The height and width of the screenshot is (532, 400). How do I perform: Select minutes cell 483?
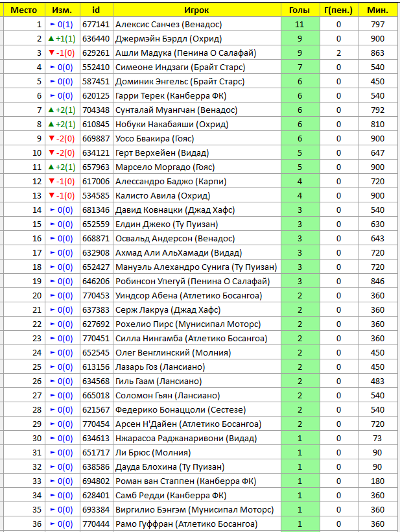tap(378, 381)
